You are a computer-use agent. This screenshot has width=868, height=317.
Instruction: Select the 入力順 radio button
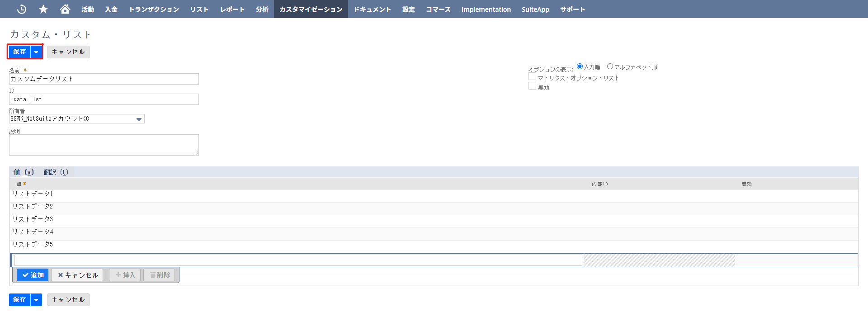point(580,66)
